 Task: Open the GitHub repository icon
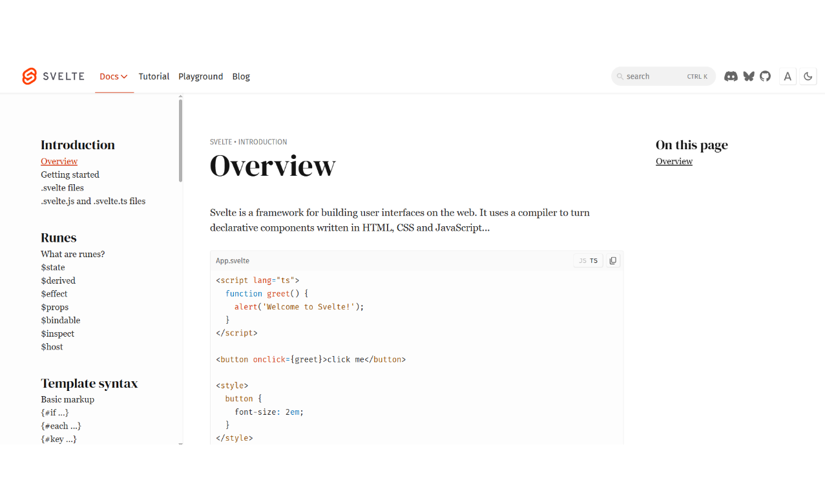click(x=766, y=76)
